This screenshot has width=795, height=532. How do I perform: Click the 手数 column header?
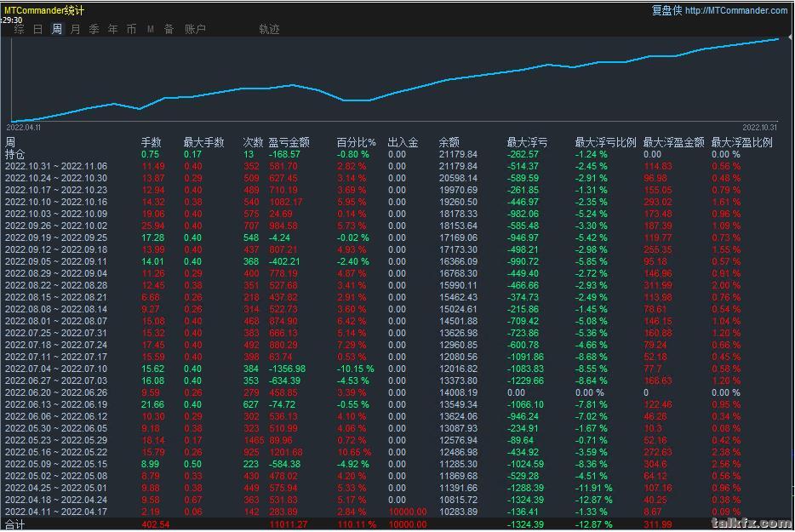click(152, 142)
